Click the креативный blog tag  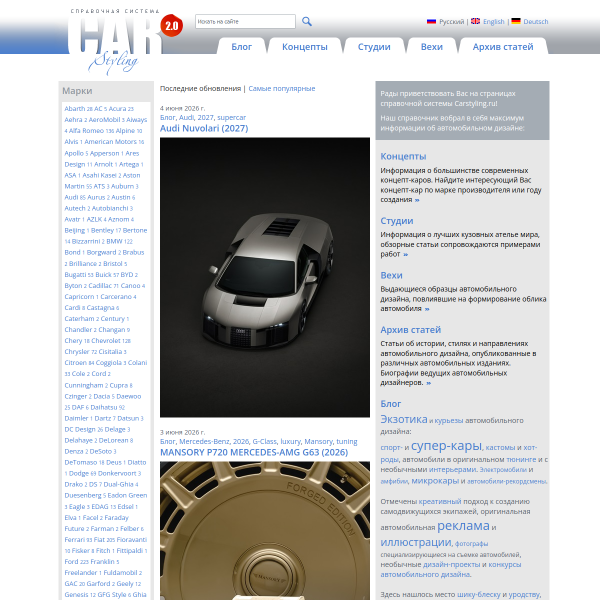[440, 501]
